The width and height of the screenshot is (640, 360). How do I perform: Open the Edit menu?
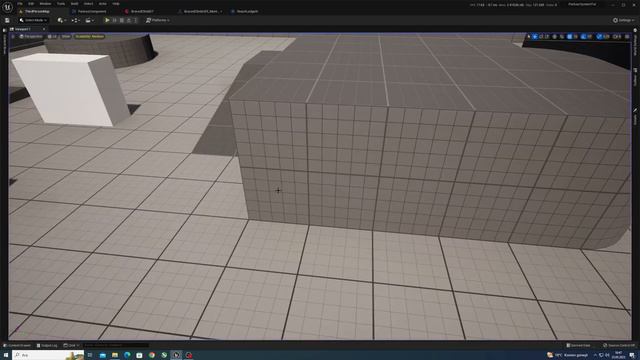(31, 4)
